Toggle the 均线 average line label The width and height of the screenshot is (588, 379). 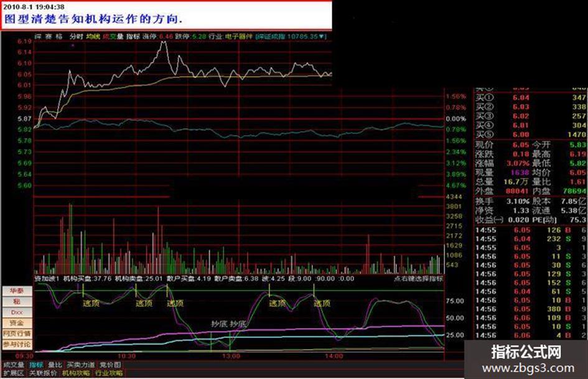coord(93,36)
